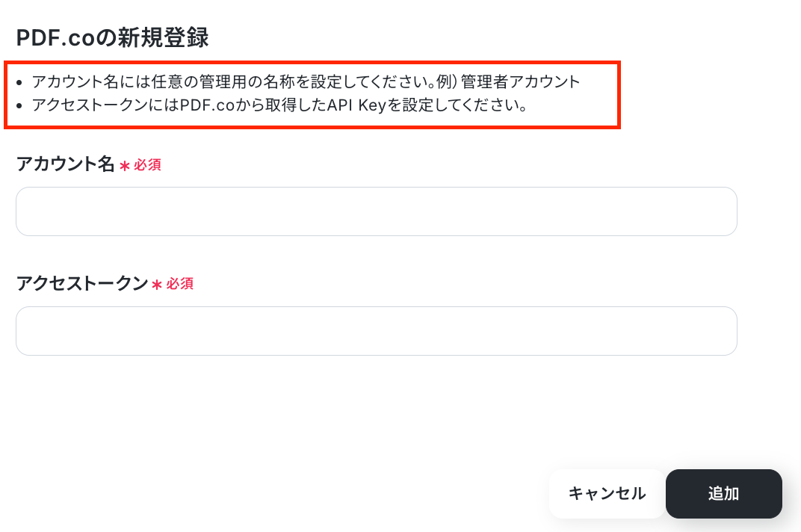Select the 必須 marker next to アカウント名
The width and height of the screenshot is (801, 532).
click(x=147, y=165)
